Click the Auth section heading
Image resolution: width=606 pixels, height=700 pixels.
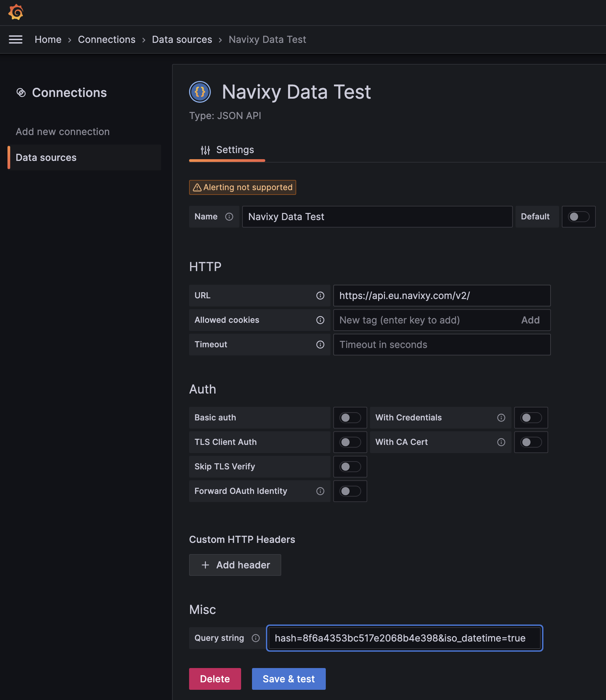pos(203,389)
